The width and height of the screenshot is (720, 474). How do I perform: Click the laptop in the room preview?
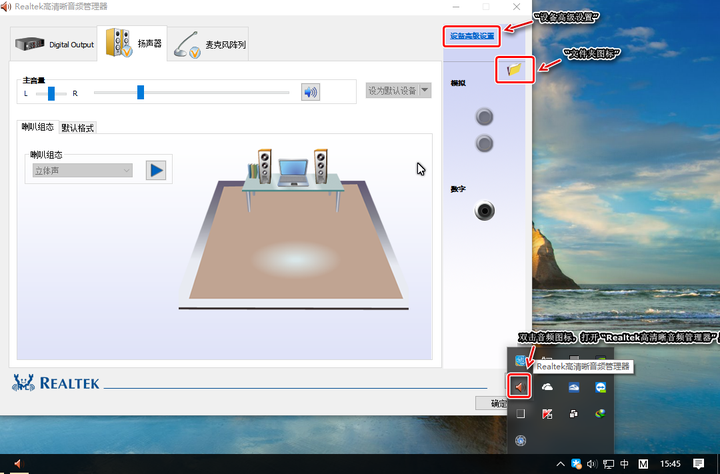click(293, 173)
